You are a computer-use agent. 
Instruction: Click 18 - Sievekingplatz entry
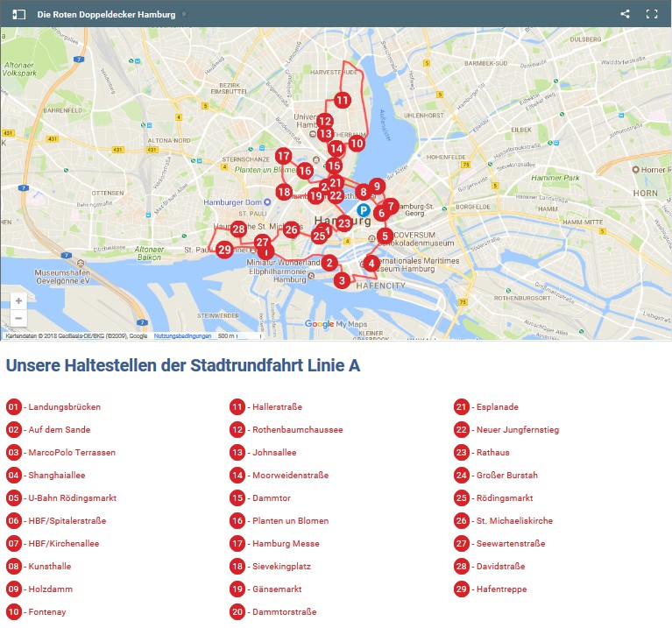click(271, 566)
